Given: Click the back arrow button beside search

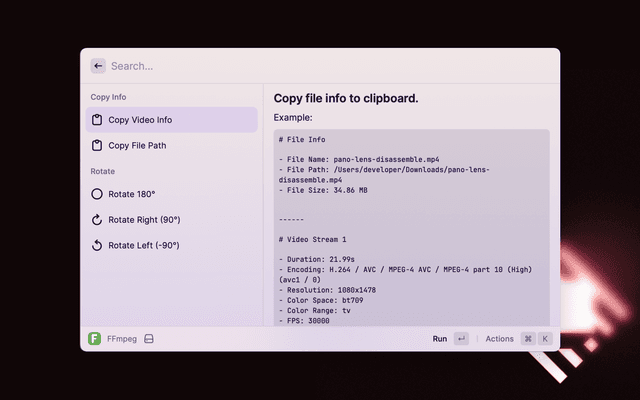Looking at the screenshot, I should pos(97,66).
